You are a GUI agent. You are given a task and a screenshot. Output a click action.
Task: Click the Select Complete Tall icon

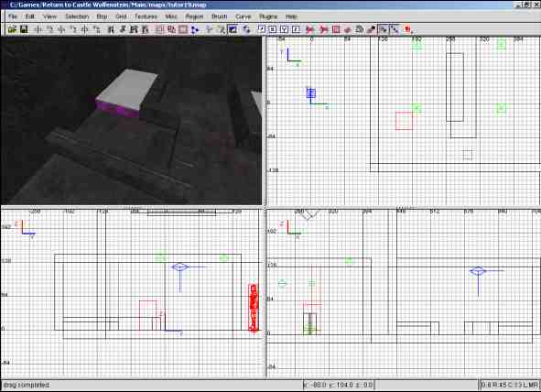click(111, 29)
